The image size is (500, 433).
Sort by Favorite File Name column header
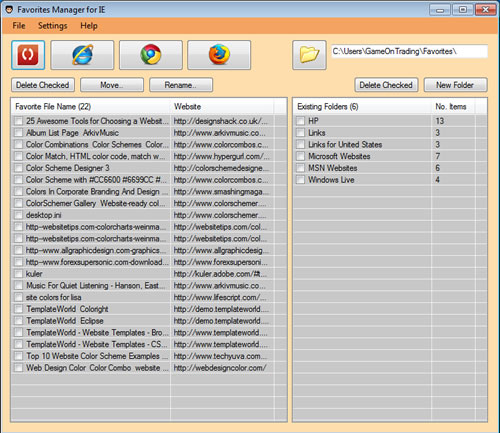(91, 107)
